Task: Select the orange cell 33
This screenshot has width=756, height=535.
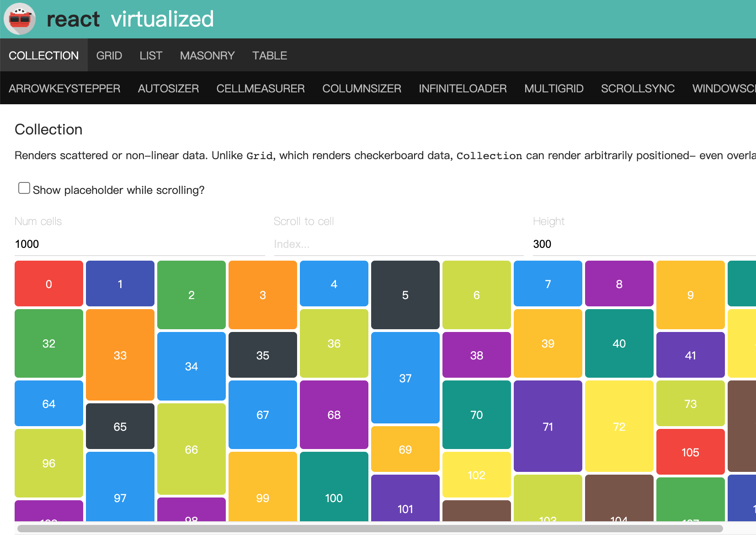Action: coord(120,355)
